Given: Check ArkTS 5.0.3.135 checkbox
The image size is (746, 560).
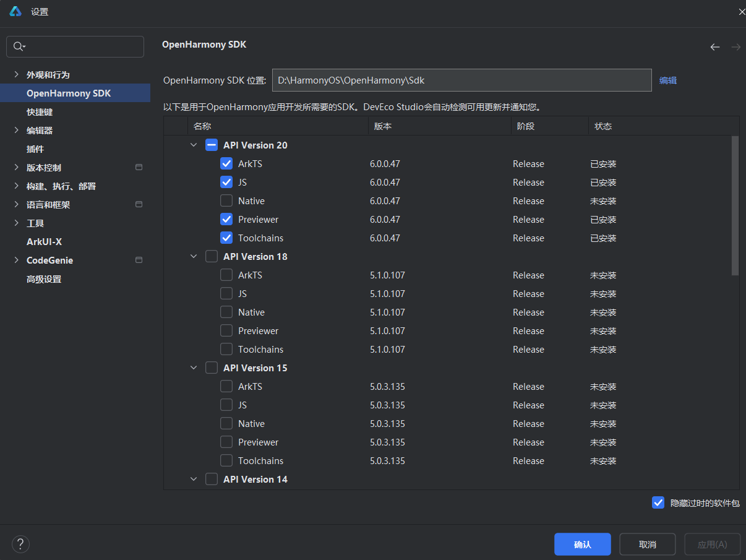Looking at the screenshot, I should [226, 386].
